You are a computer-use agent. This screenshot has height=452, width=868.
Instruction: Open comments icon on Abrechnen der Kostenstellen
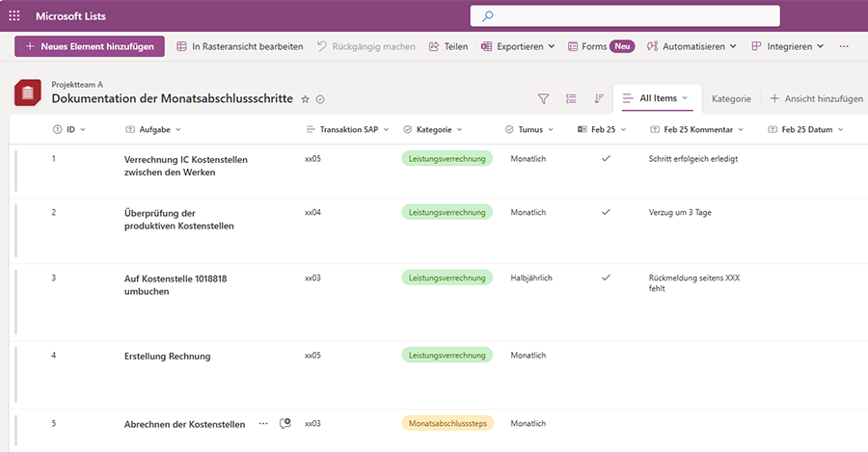[x=285, y=424]
